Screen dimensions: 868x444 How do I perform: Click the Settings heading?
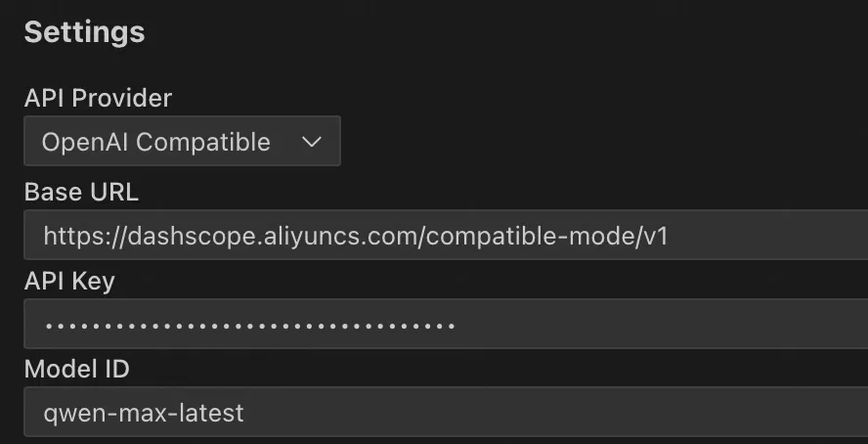tap(84, 32)
